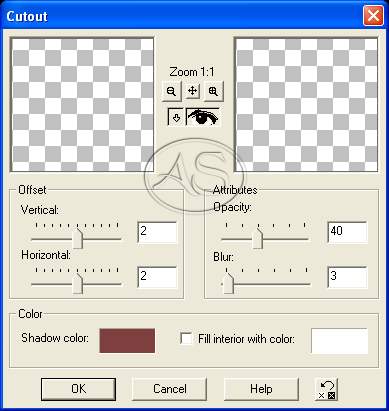Click the Horizontal offset value field
Image resolution: width=389 pixels, height=411 pixels.
coord(157,277)
